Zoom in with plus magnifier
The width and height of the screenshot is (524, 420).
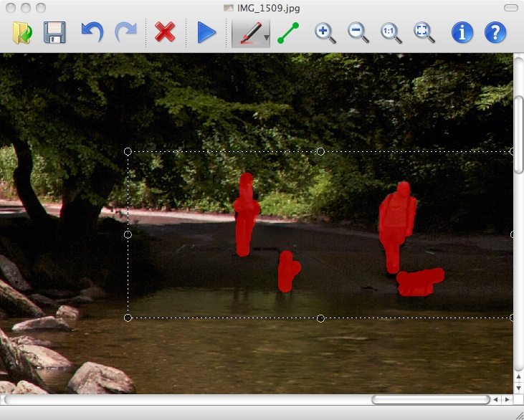pyautogui.click(x=325, y=33)
